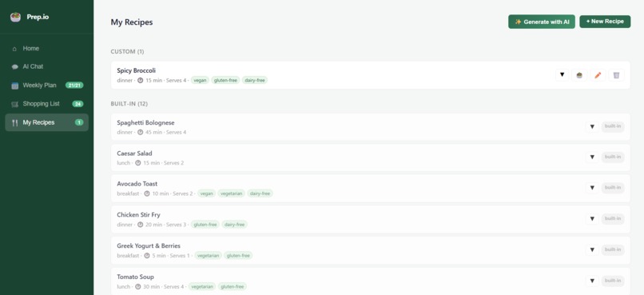Click the 21/21 badge next to Weekly Plan
Image resolution: width=644 pixels, height=295 pixels.
tap(74, 86)
